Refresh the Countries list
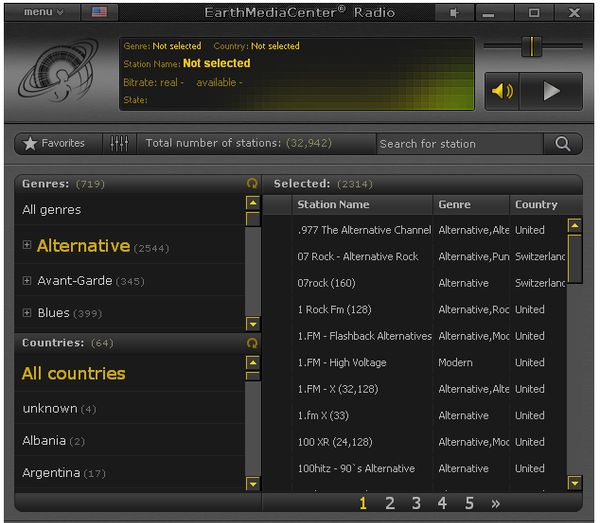600x523 pixels. coord(252,343)
